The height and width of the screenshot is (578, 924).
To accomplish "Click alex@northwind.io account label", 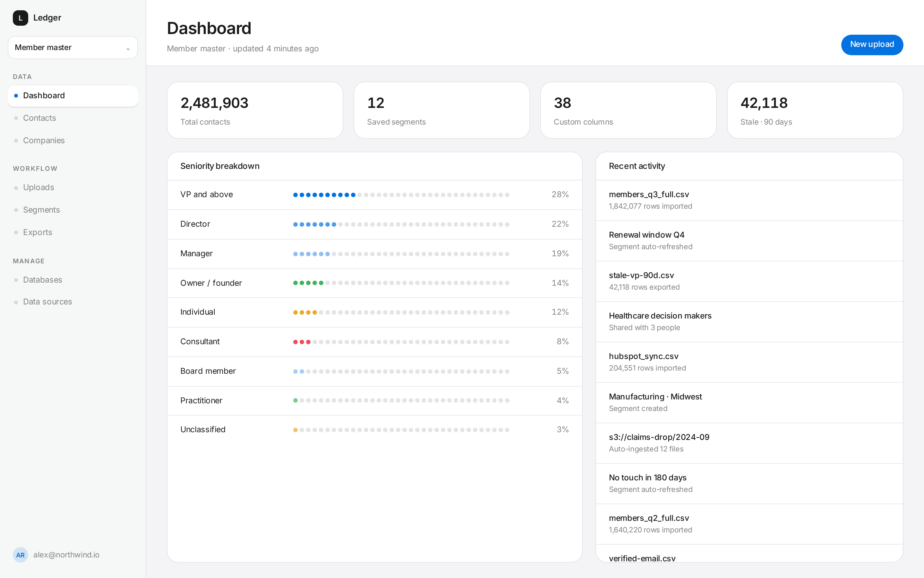I will click(x=66, y=555).
